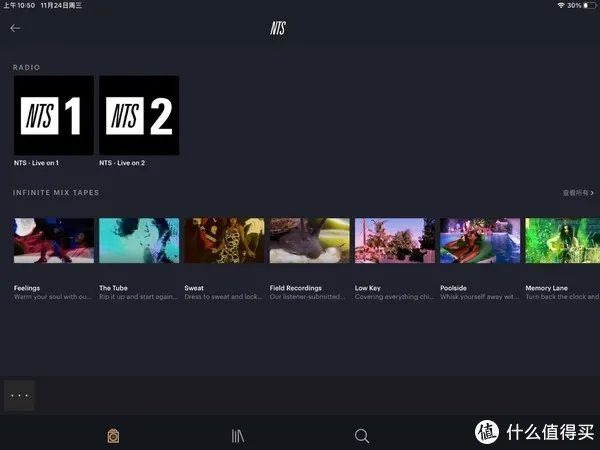Click 'Dress to sweat and lock...' description
Screen dimensions: 600x450
[x=223, y=297]
